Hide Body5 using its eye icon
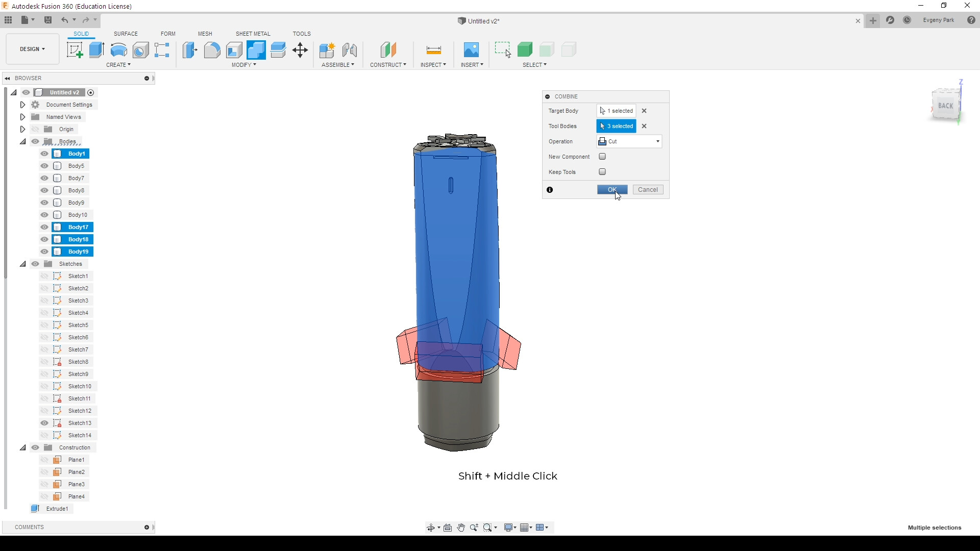 [44, 166]
